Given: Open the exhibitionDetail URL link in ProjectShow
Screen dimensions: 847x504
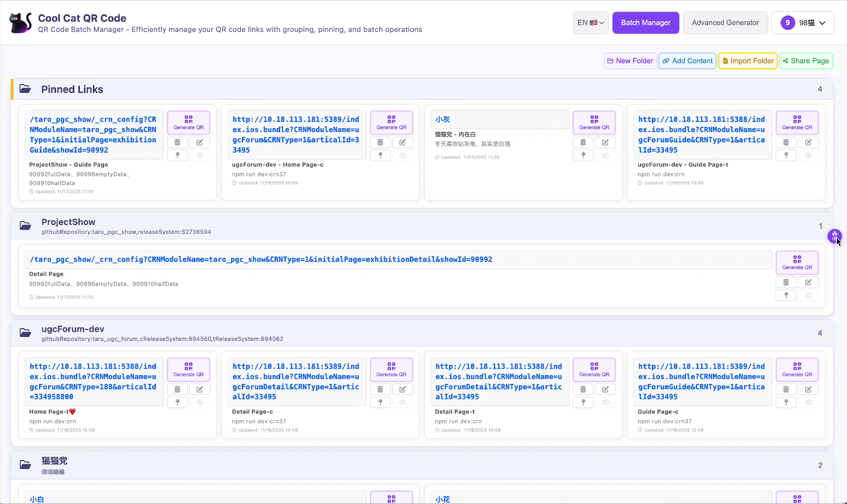Looking at the screenshot, I should tap(261, 259).
